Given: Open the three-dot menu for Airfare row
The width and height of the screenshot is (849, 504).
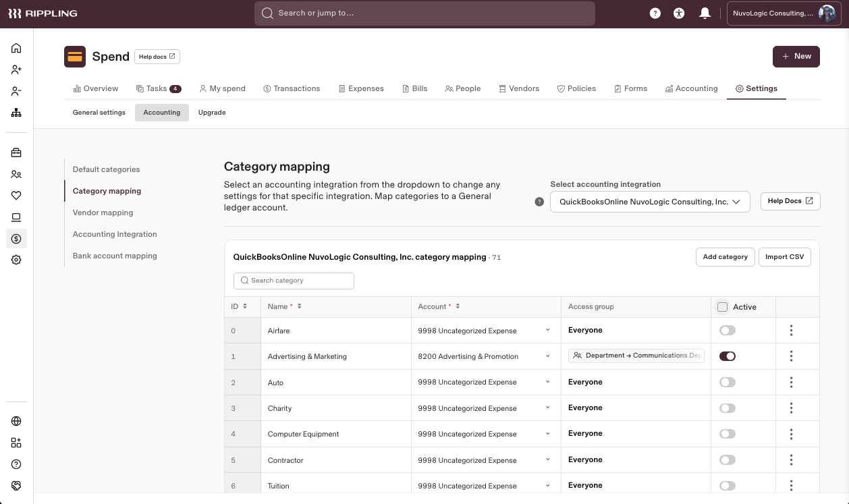Looking at the screenshot, I should (791, 331).
